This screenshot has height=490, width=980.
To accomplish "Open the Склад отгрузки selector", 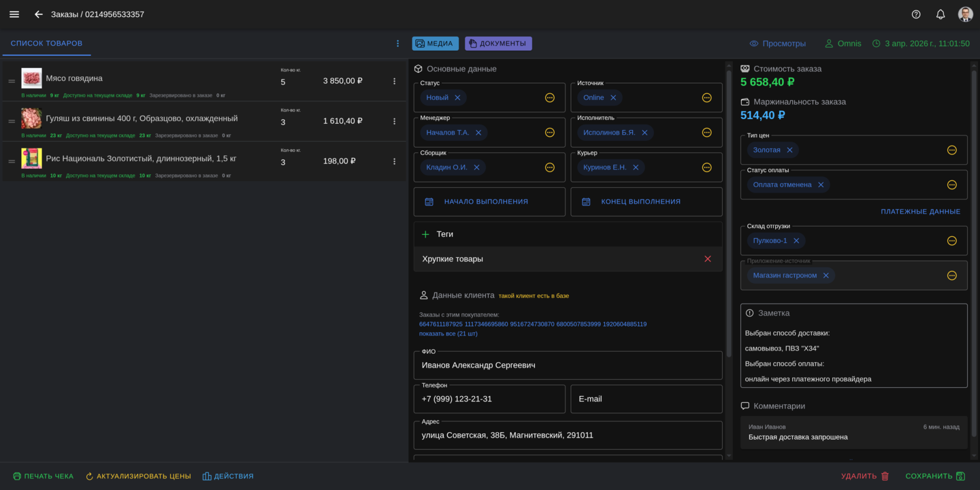I will click(x=951, y=241).
